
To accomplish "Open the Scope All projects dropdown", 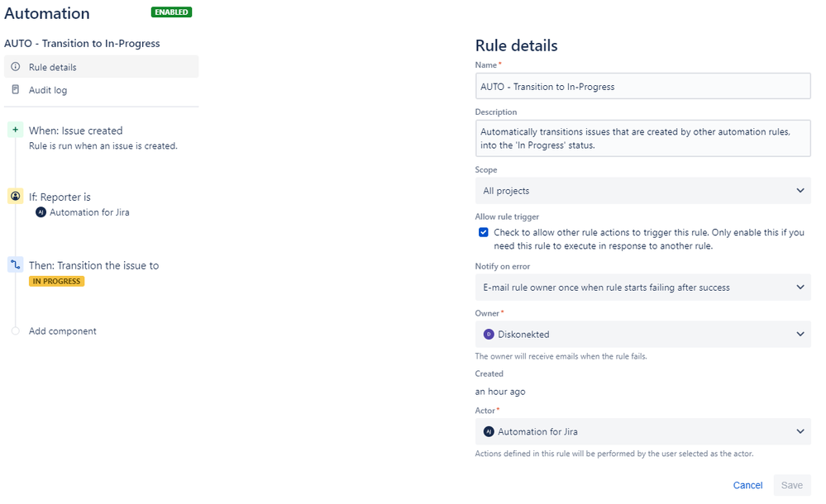I will 642,191.
